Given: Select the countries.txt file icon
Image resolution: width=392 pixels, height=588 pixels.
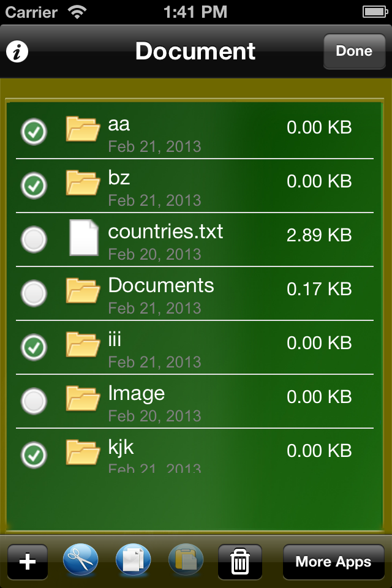Looking at the screenshot, I should click(84, 238).
